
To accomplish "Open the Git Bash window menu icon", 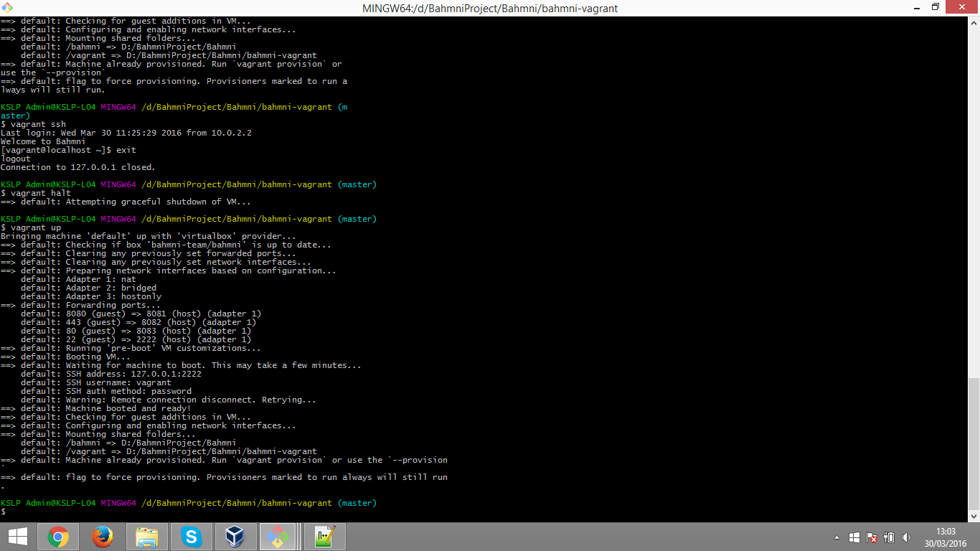I will point(6,7).
